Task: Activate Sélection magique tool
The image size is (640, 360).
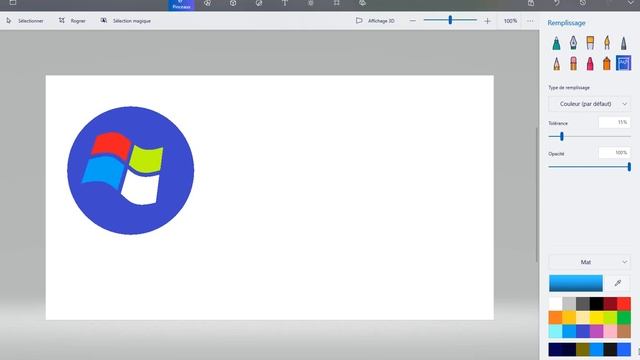Action: pyautogui.click(x=126, y=21)
